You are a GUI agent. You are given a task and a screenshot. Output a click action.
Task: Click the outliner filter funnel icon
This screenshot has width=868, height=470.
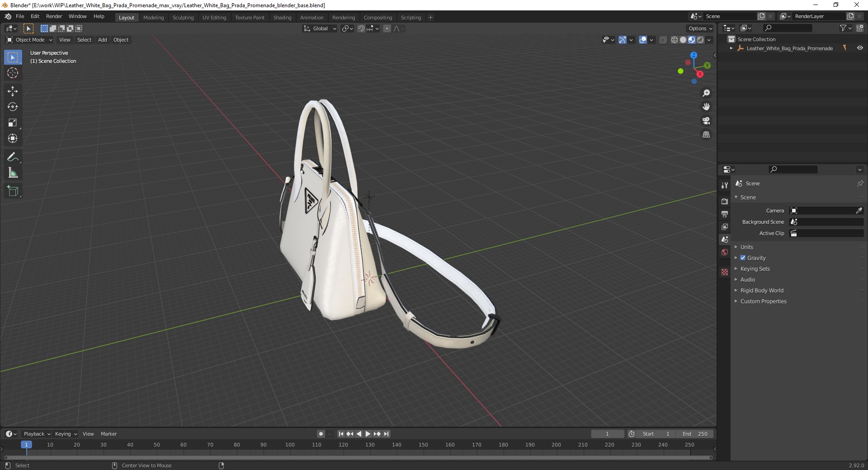pos(843,28)
